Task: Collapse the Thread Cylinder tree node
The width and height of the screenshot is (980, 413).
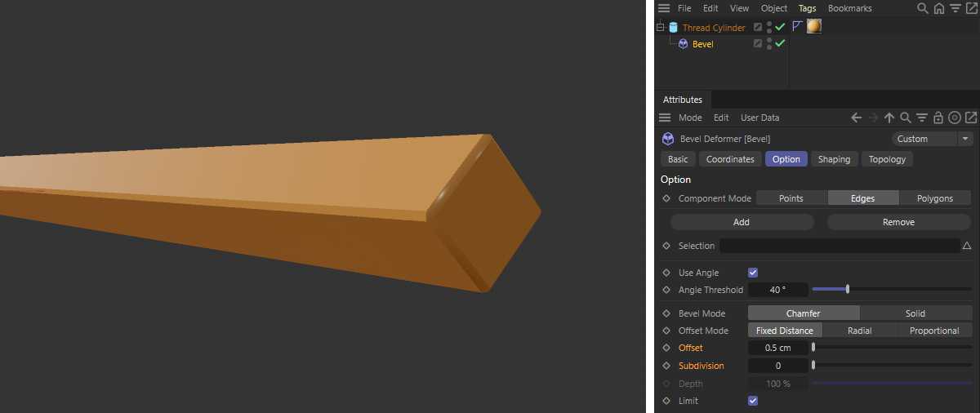Action: [x=660, y=27]
